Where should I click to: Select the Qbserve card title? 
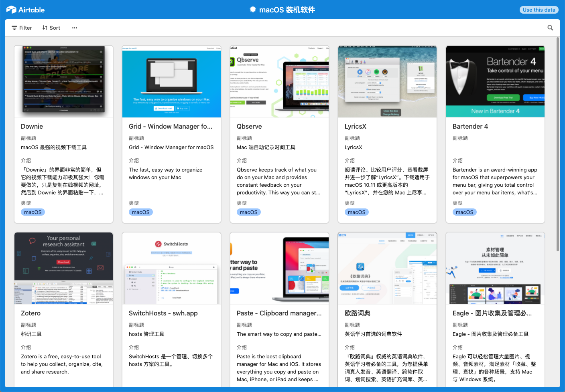[249, 126]
